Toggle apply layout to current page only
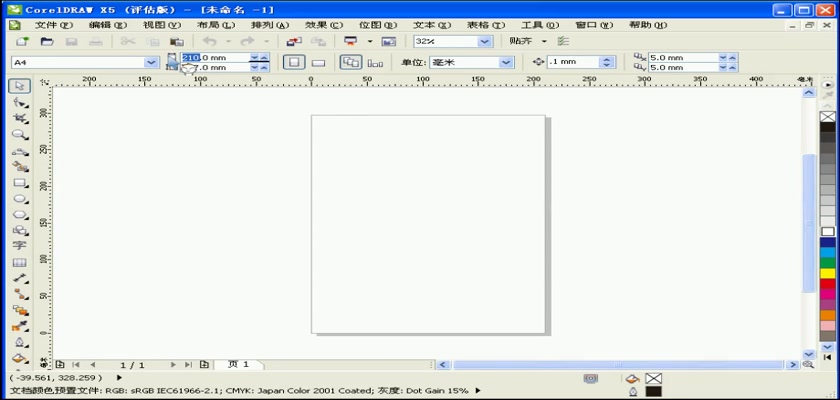Screen dimensions: 840x400 (x=376, y=63)
